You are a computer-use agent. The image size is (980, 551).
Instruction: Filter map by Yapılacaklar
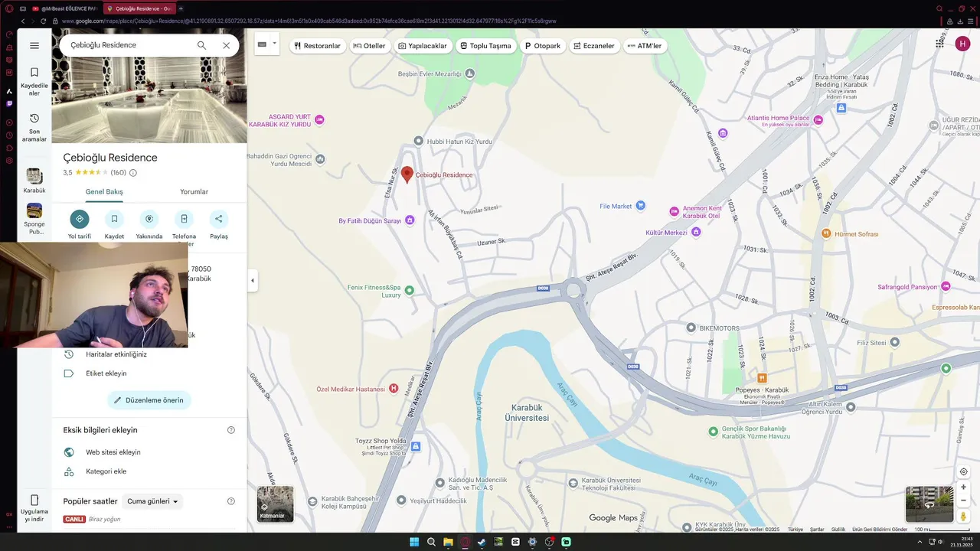click(423, 46)
